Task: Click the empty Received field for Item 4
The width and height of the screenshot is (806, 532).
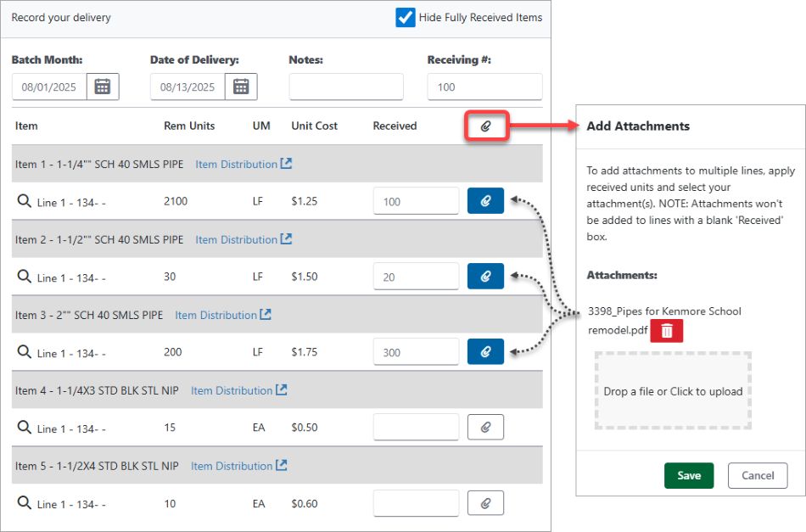Action: click(x=416, y=427)
